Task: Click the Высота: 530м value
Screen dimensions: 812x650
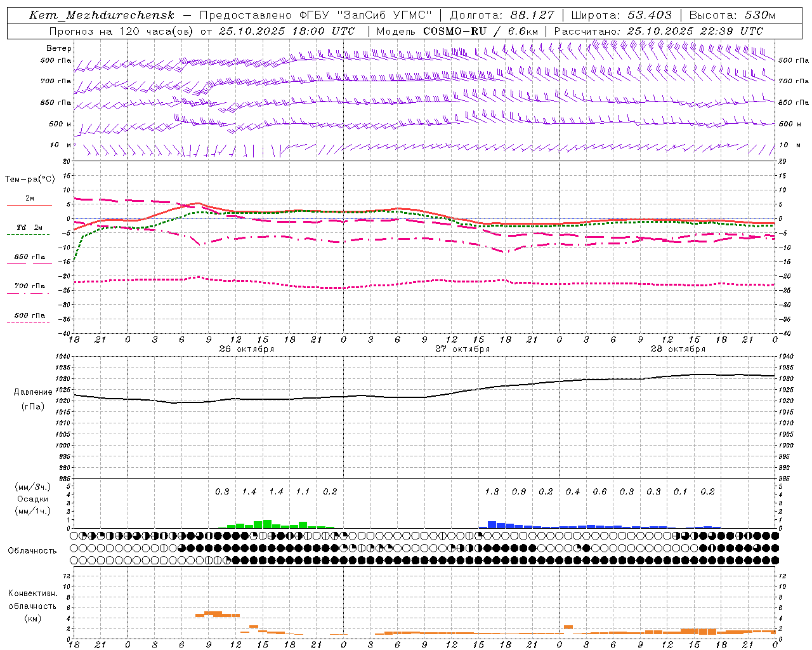Action: click(x=732, y=15)
